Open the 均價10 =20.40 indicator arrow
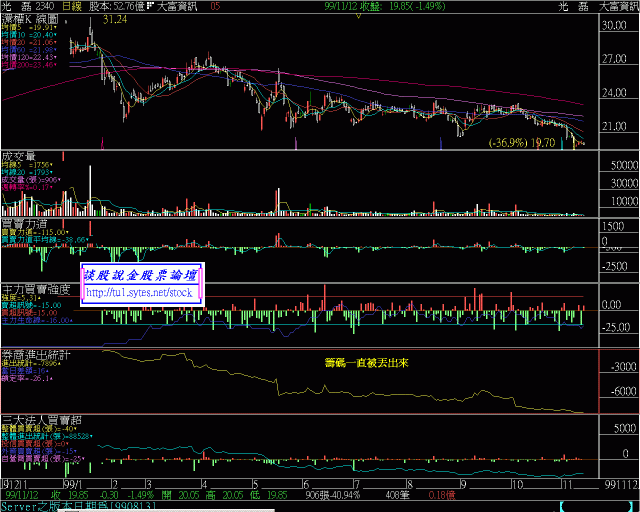This screenshot has height=512, width=640. [55, 35]
